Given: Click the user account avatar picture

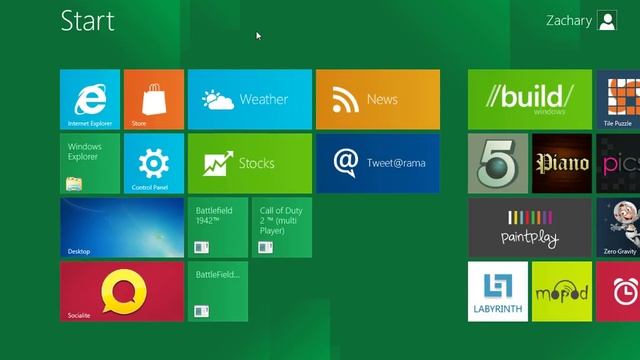Looking at the screenshot, I should [x=607, y=20].
